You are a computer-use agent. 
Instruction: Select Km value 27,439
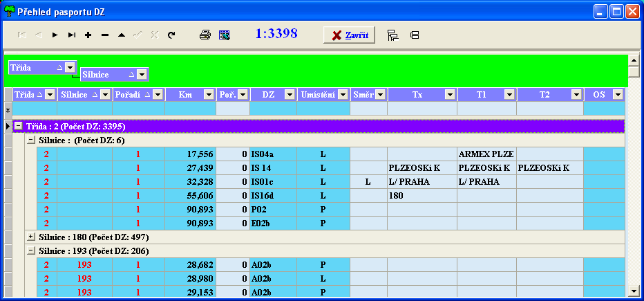tap(191, 168)
